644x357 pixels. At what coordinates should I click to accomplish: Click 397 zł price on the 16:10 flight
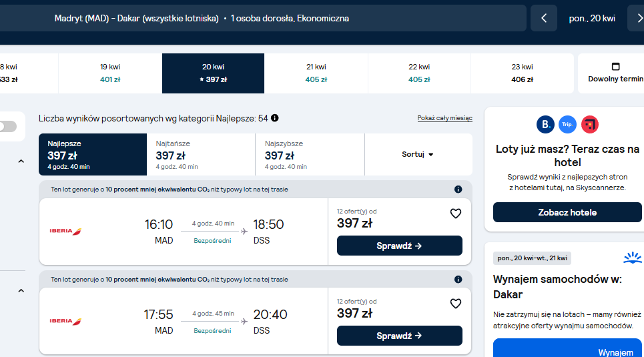tap(354, 224)
